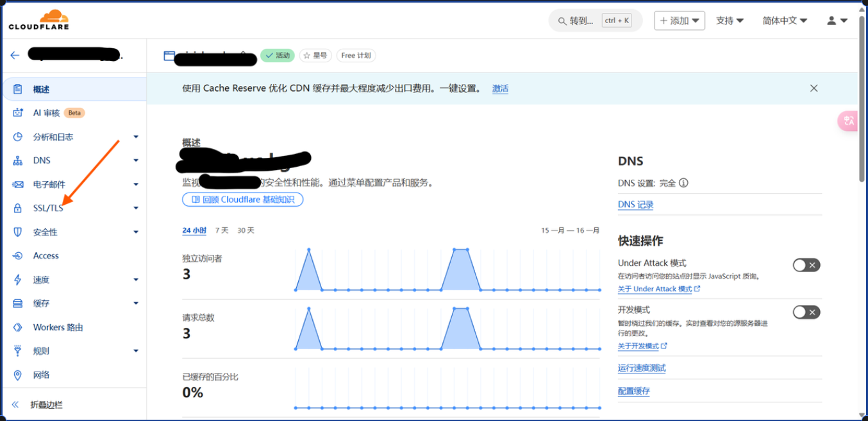This screenshot has height=421, width=868.
Task: Open Workers 路由 sidebar item
Action: pyautogui.click(x=74, y=327)
